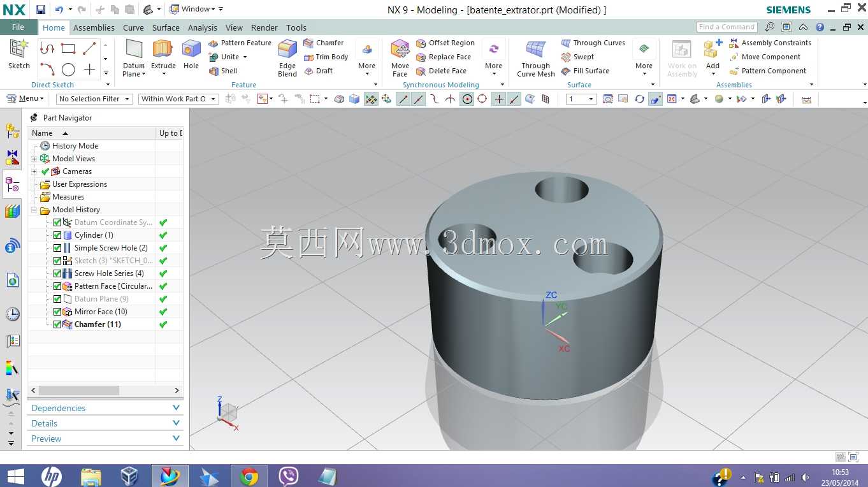Image resolution: width=868 pixels, height=487 pixels.
Task: Expand the Model Views tree node
Action: (x=34, y=159)
